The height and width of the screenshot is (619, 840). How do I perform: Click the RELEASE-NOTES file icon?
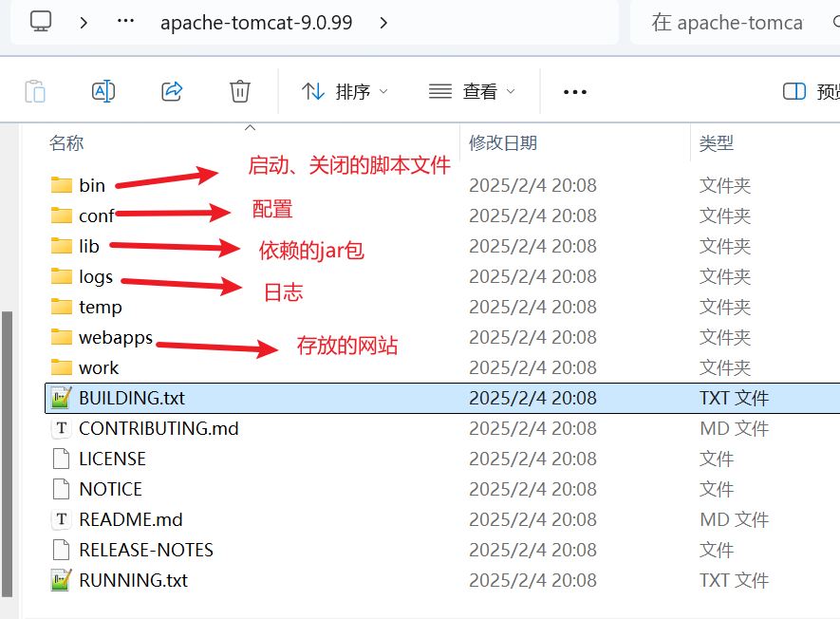point(61,550)
